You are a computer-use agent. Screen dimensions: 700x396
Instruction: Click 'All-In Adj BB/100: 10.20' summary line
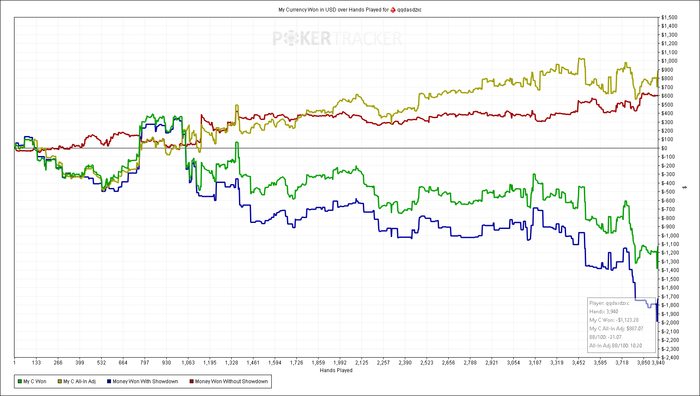click(616, 346)
